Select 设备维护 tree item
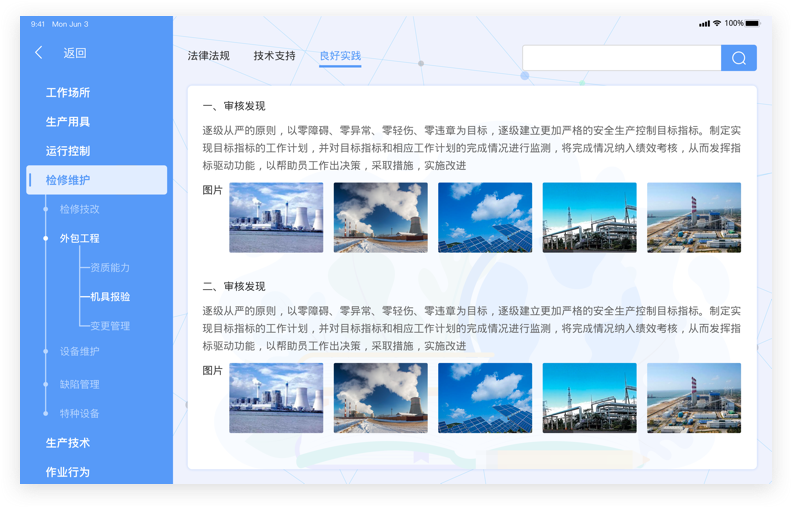792x508 pixels. click(x=79, y=351)
